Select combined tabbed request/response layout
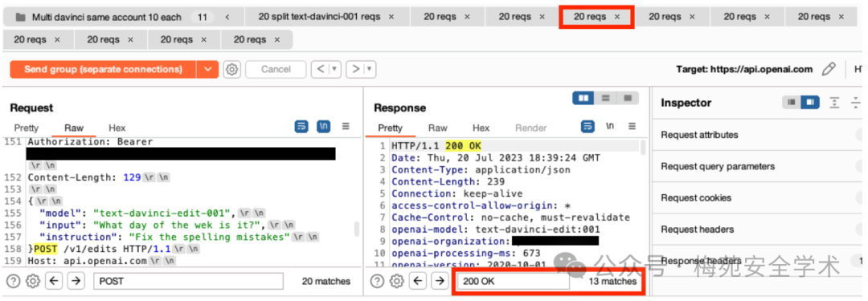 click(x=627, y=98)
